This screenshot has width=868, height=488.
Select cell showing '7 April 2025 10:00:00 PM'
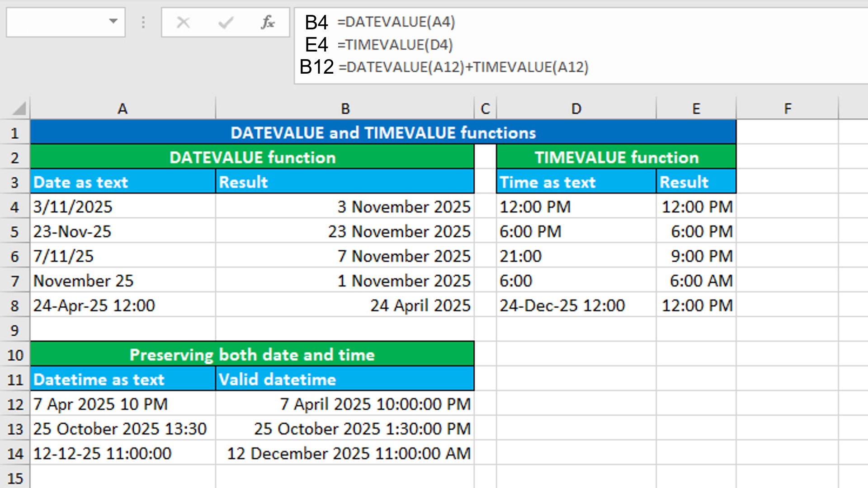[x=345, y=404]
